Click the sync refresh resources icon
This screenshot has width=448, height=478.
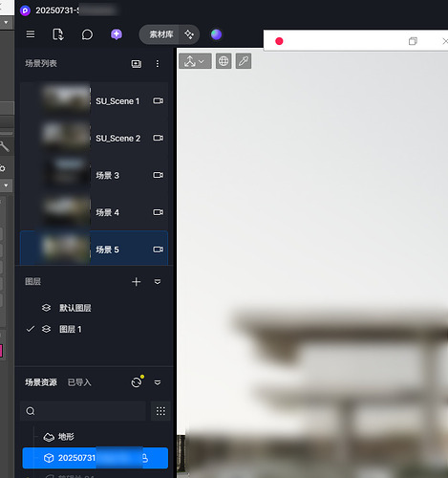coord(137,382)
